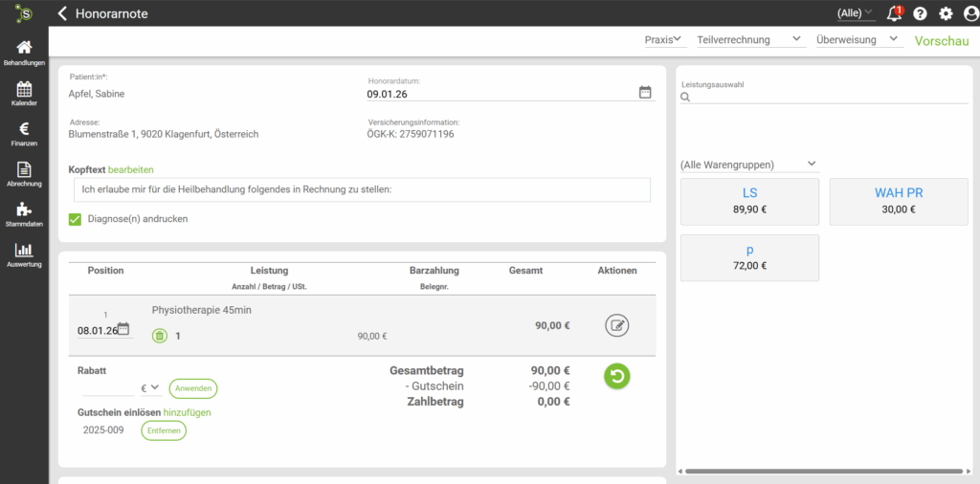Click the Anwenden discount button
The height and width of the screenshot is (484, 980).
point(193,388)
